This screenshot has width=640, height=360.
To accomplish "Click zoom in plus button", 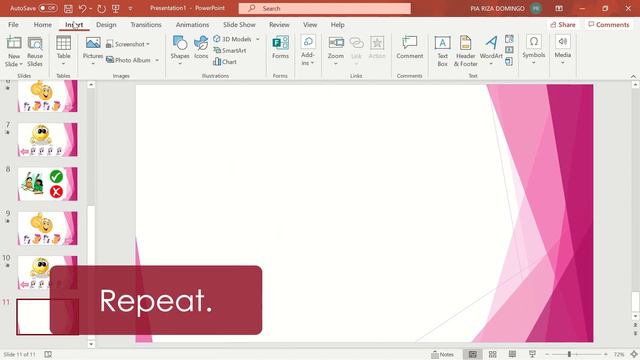I will 605,354.
